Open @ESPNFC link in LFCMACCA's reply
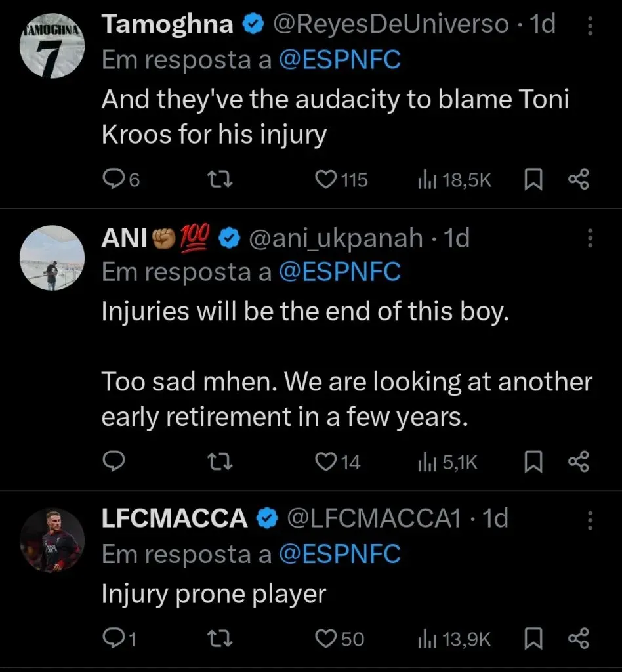This screenshot has width=622, height=672. pyautogui.click(x=339, y=555)
